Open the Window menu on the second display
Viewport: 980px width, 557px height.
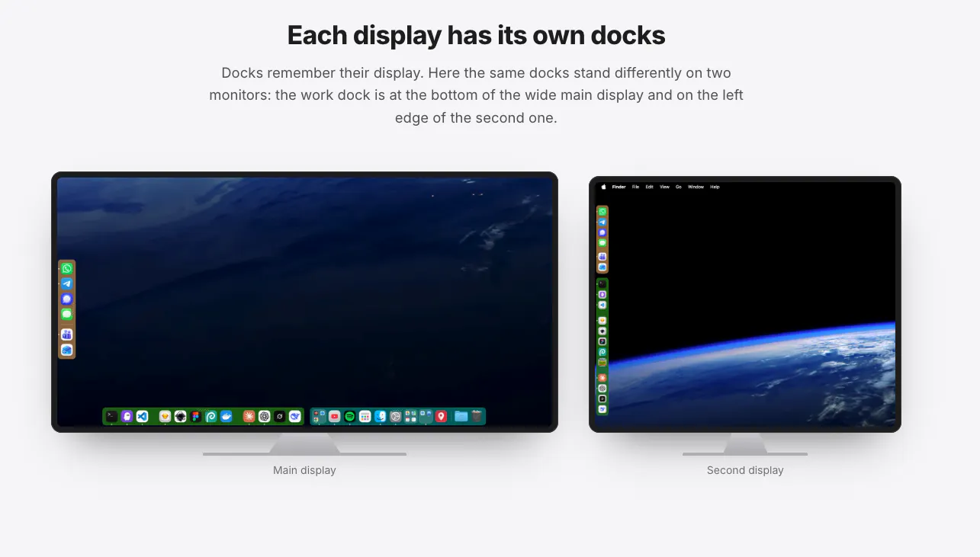point(696,187)
